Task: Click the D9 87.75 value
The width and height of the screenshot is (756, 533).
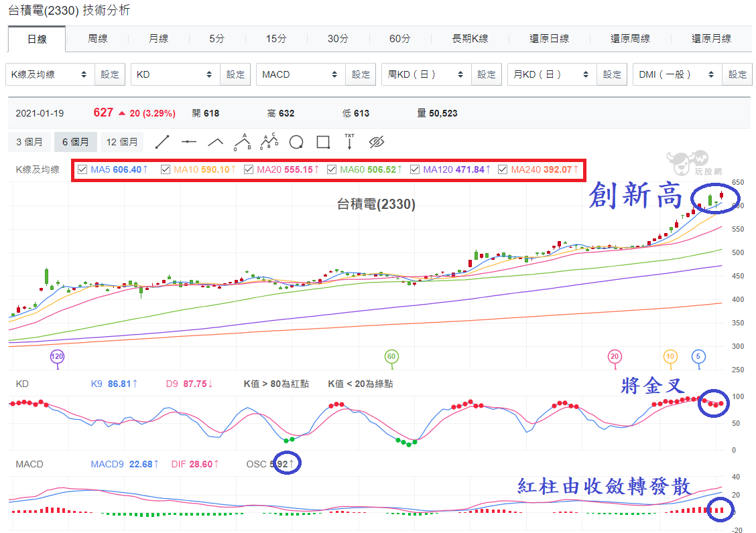Action: pos(189,384)
